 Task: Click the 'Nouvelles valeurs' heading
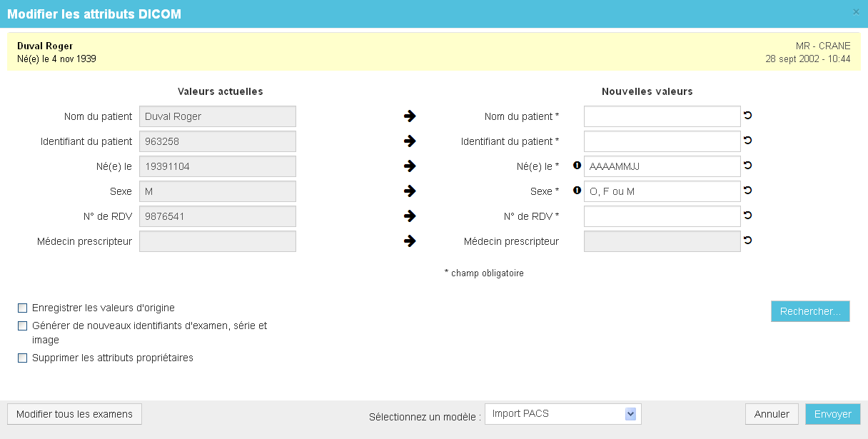pos(647,91)
